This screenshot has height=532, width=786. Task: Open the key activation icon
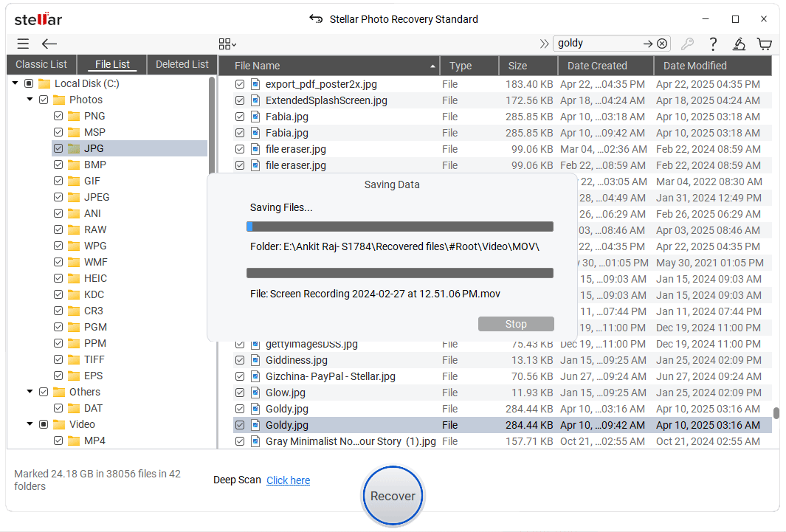click(687, 44)
